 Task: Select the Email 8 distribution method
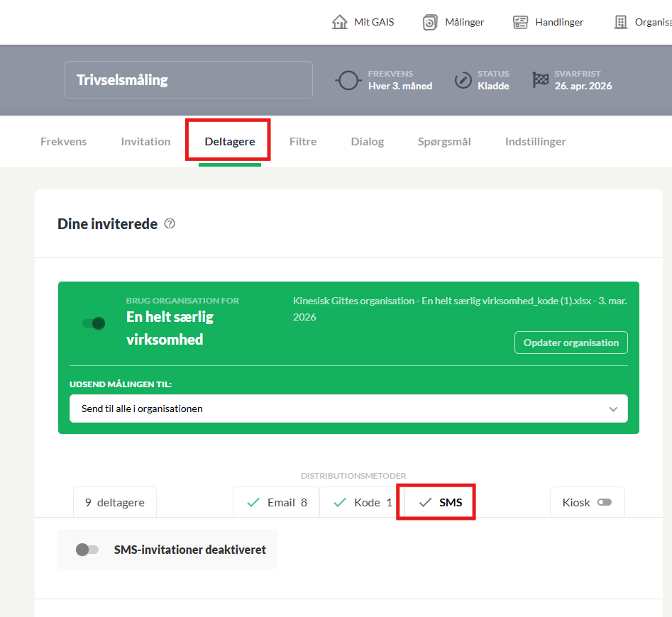[x=276, y=502]
